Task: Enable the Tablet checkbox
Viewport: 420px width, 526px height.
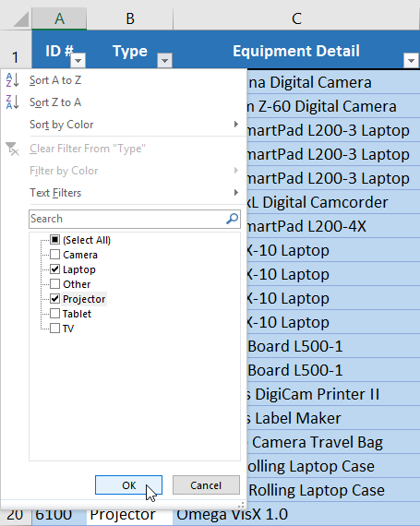Action: tap(54, 314)
